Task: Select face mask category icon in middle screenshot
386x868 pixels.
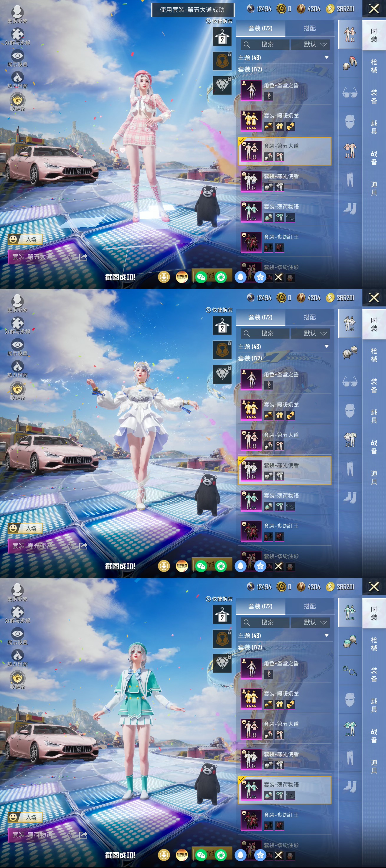Action: point(350,410)
